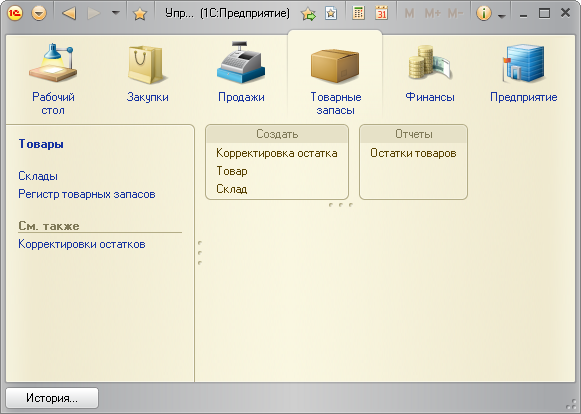Open the calculator icon
This screenshot has width=581, height=414.
pyautogui.click(x=358, y=13)
